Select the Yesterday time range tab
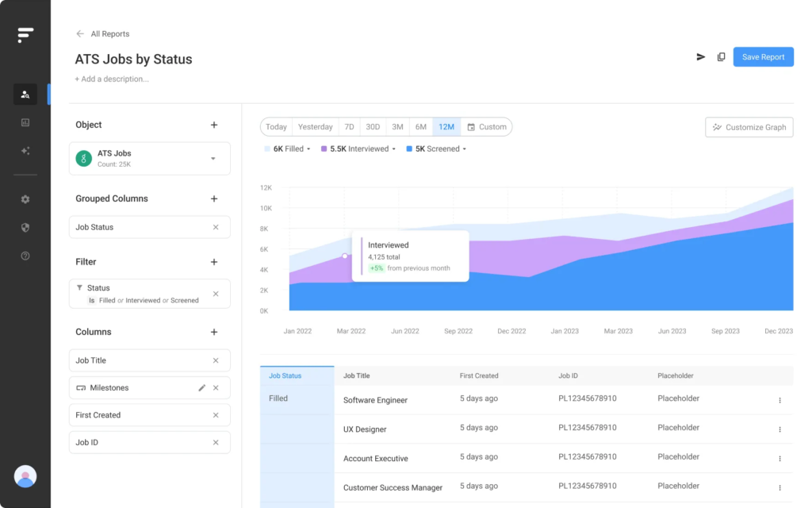 (x=315, y=126)
